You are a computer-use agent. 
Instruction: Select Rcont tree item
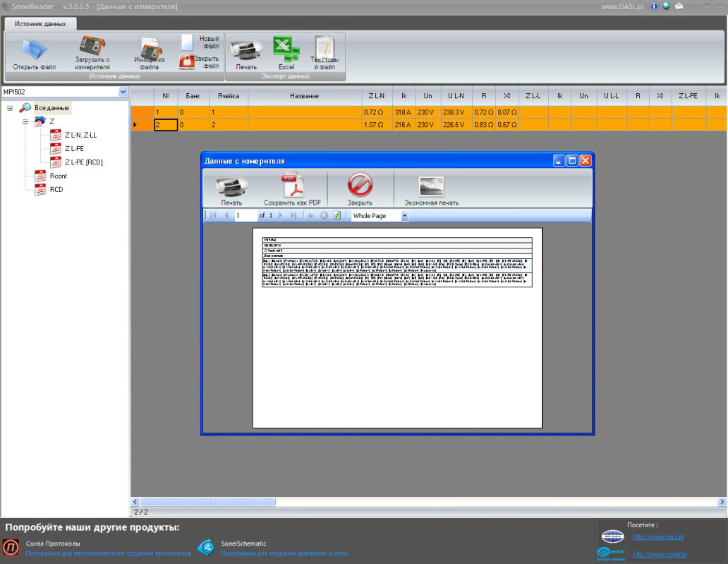59,176
